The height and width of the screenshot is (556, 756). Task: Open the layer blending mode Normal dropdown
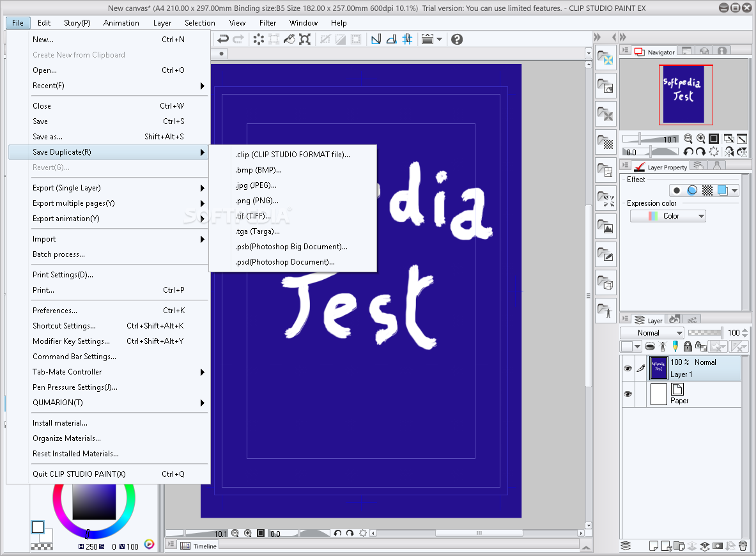pyautogui.click(x=652, y=333)
